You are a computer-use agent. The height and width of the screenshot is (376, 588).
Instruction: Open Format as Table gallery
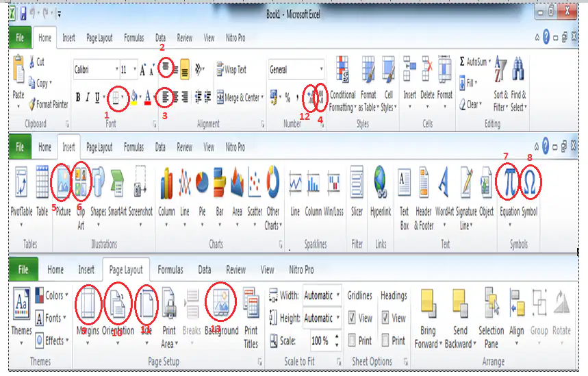click(368, 84)
